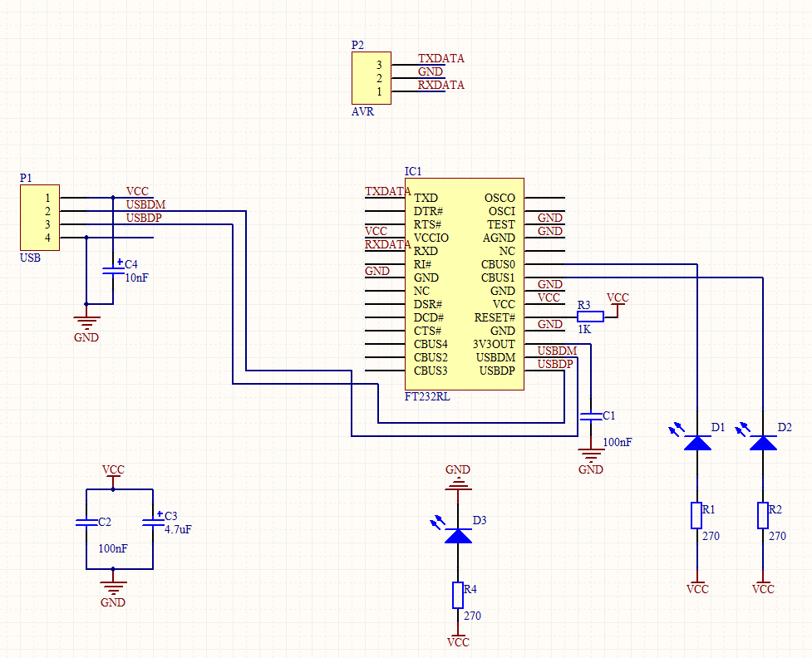Click the 270 value of R4
The image size is (812, 658).
[x=472, y=616]
